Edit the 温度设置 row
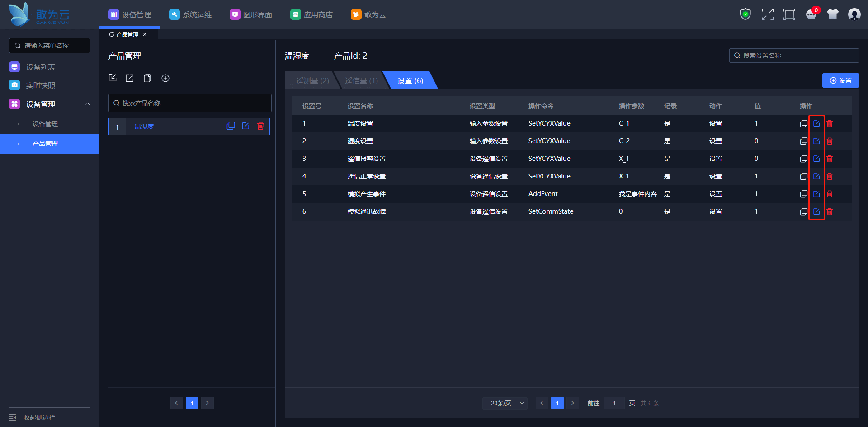The image size is (868, 427). click(x=816, y=123)
